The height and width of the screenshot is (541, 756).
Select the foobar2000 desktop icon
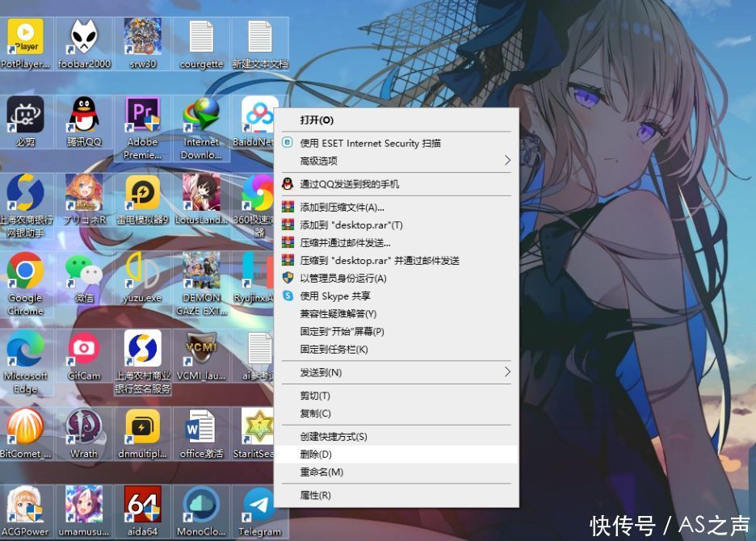point(84,44)
